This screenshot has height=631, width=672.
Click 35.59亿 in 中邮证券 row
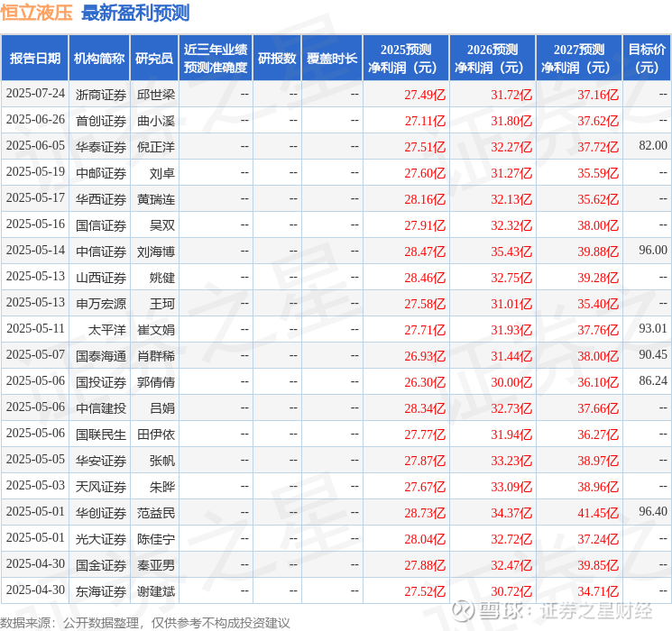pos(598,173)
